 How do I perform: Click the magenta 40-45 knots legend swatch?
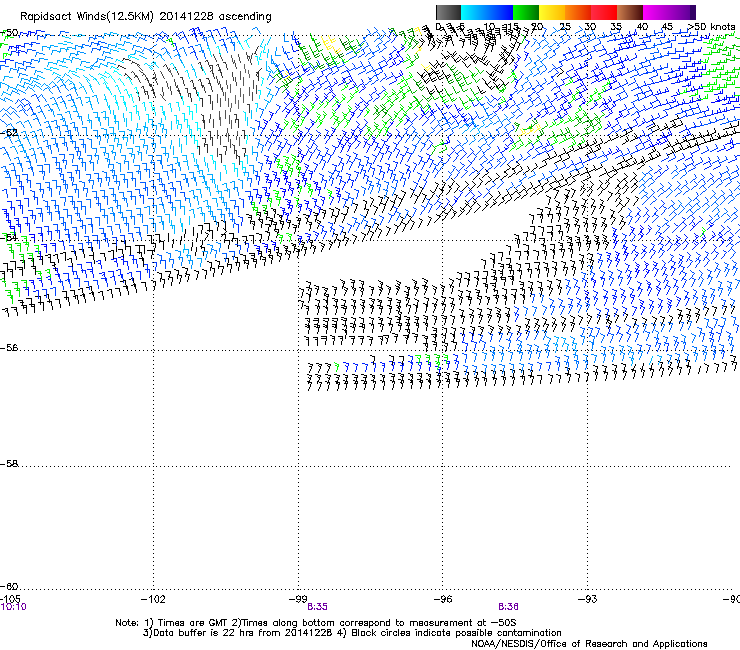(656, 12)
